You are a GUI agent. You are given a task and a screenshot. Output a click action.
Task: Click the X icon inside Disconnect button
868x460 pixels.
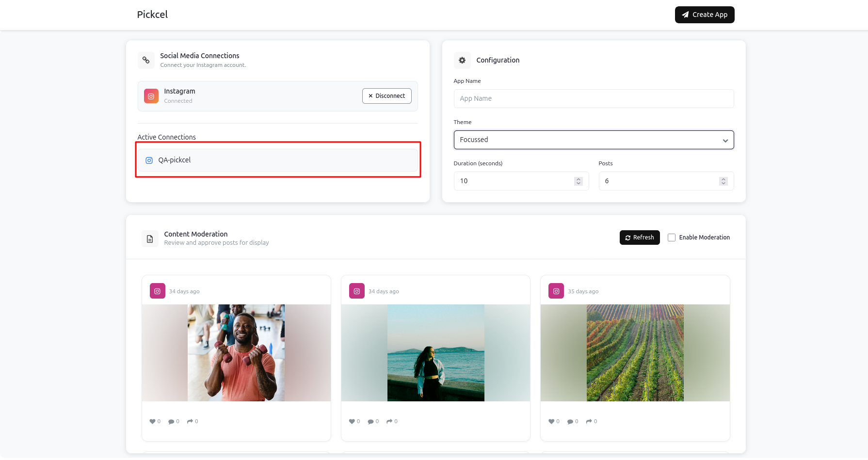(x=370, y=95)
